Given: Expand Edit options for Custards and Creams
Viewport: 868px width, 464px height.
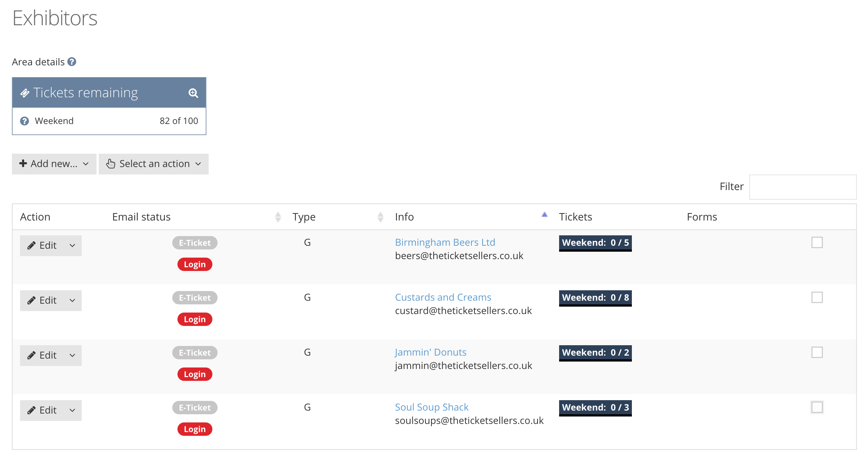Looking at the screenshot, I should pyautogui.click(x=72, y=300).
